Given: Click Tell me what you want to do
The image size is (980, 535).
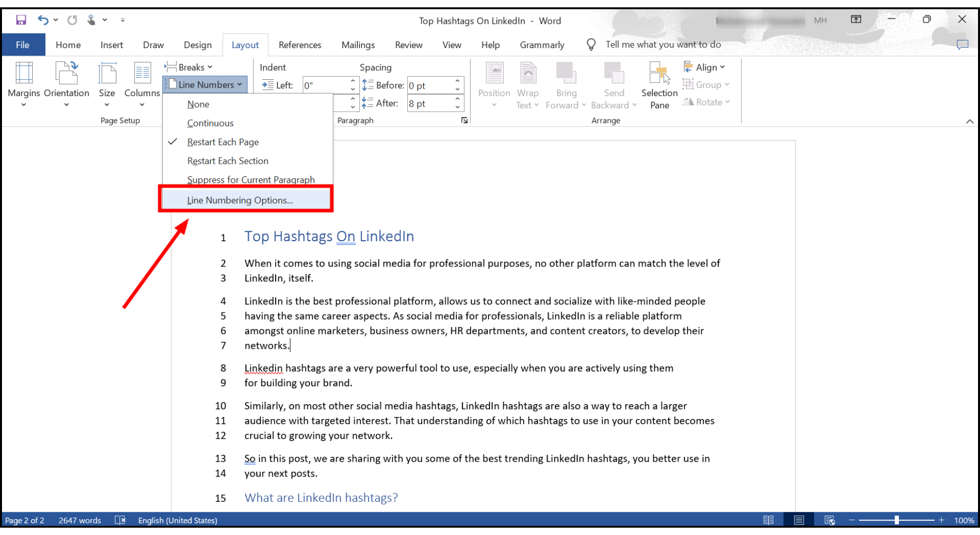Looking at the screenshot, I should [x=663, y=44].
